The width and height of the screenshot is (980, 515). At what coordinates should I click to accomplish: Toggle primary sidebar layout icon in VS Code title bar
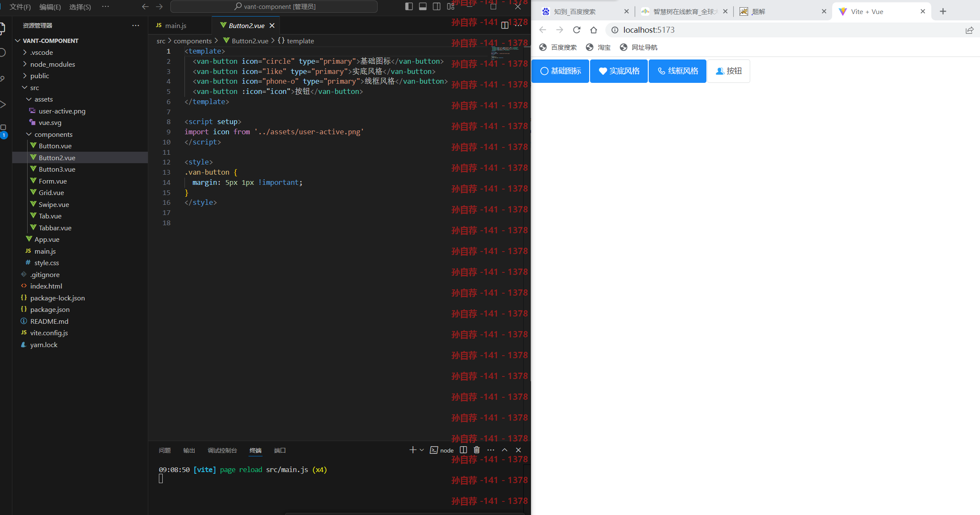coord(409,6)
